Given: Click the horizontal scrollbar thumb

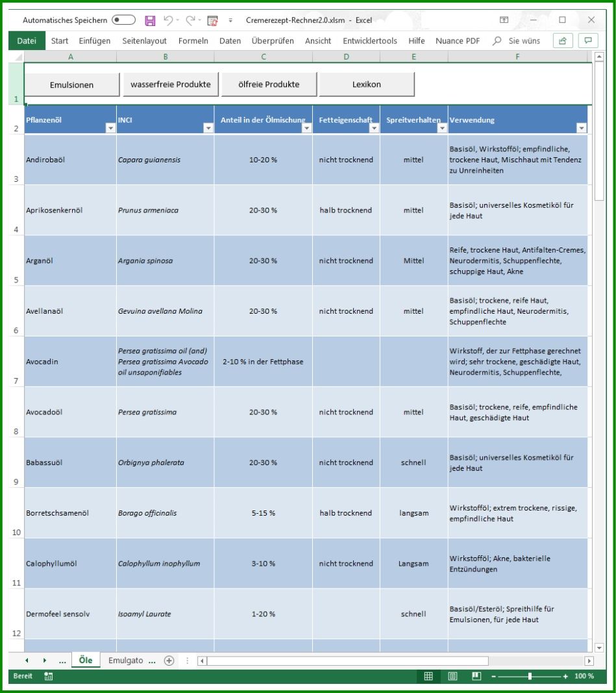Looking at the screenshot, I should pos(348,661).
